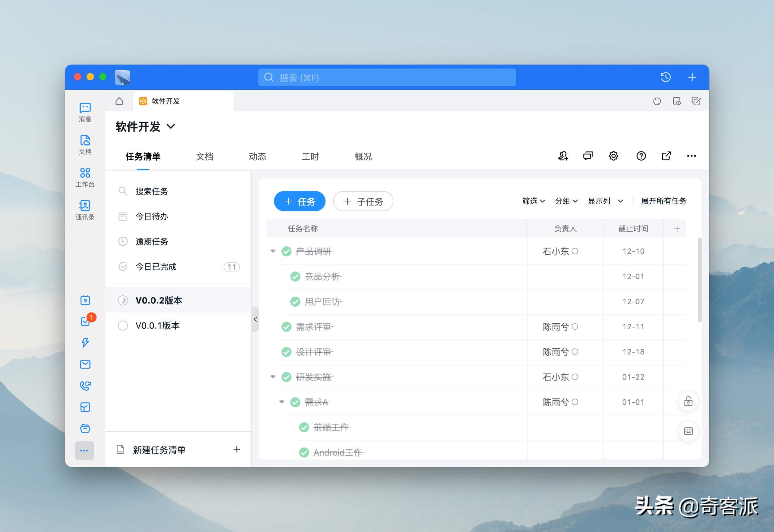
Task: Open 今日待办 list
Action: tap(178, 216)
